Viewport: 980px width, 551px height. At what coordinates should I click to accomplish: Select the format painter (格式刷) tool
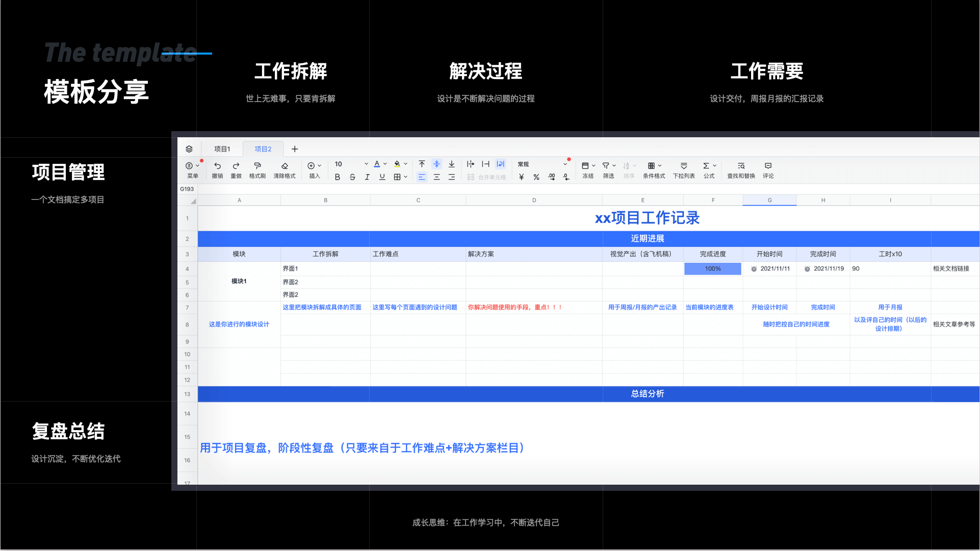[x=257, y=166]
